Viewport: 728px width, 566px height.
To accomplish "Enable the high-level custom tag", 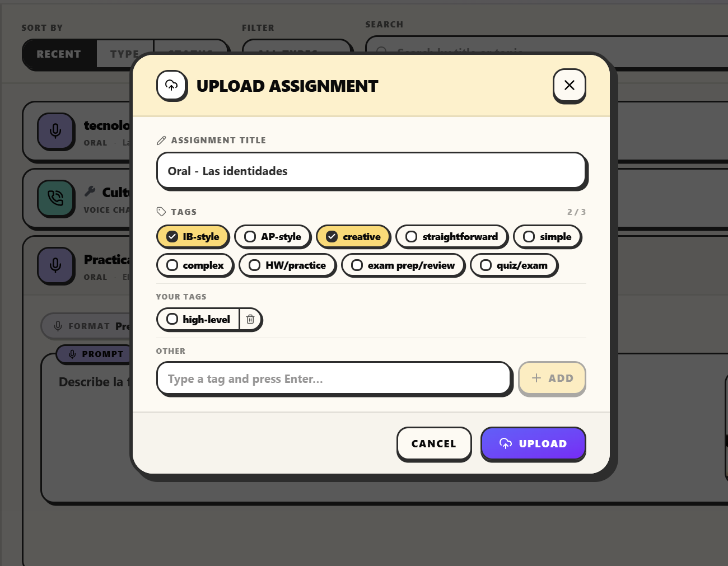I will 198,319.
